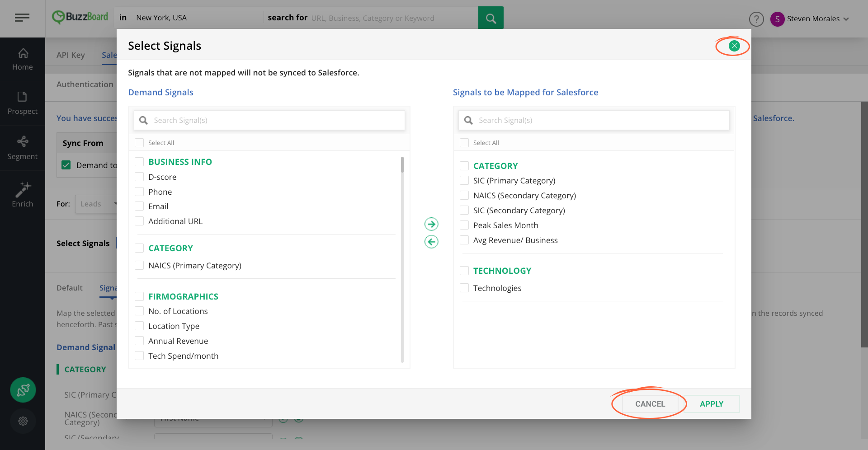
Task: Click search icon in Demand Signals box
Action: pyautogui.click(x=144, y=120)
